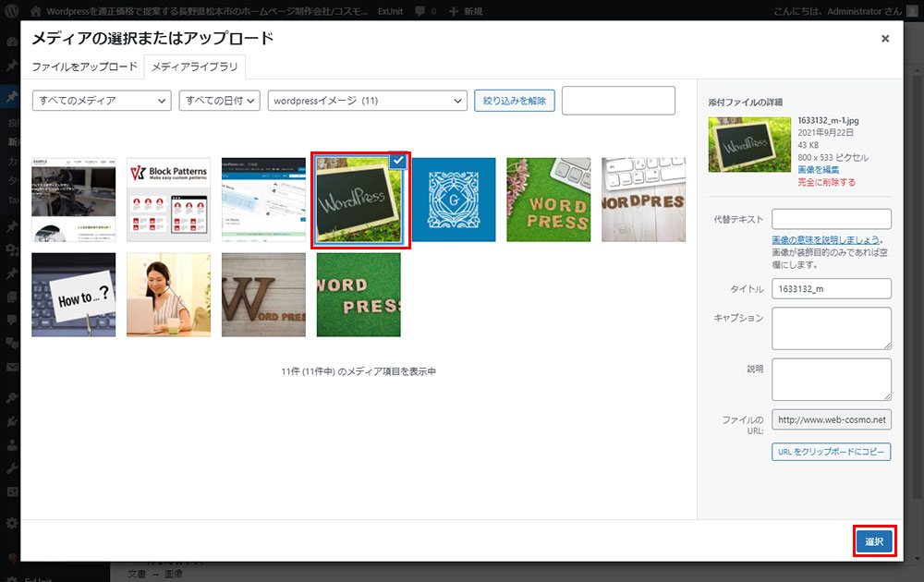Click the red 完全に削除する link
This screenshot has height=582, width=924.
(826, 183)
